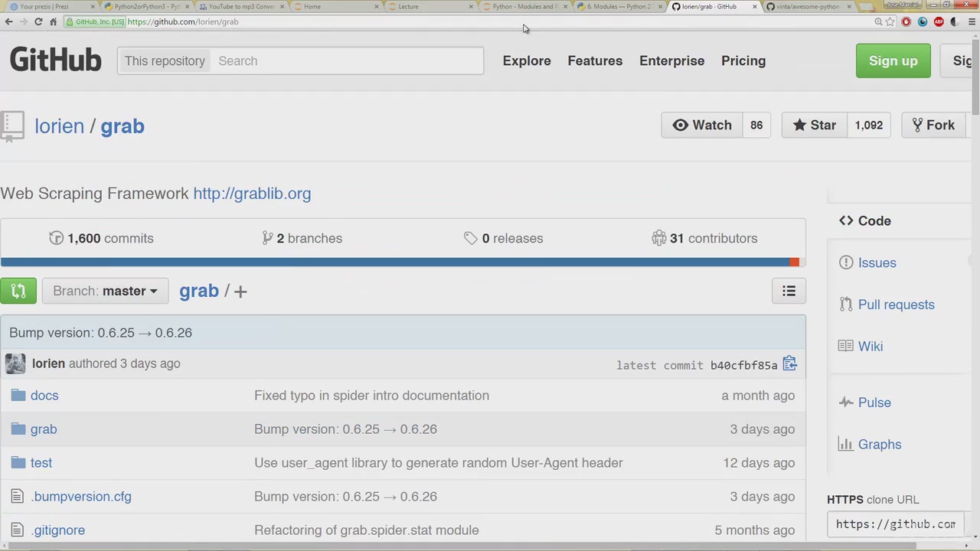The image size is (980, 551).
Task: Click the file list view icon button
Action: pyautogui.click(x=789, y=291)
